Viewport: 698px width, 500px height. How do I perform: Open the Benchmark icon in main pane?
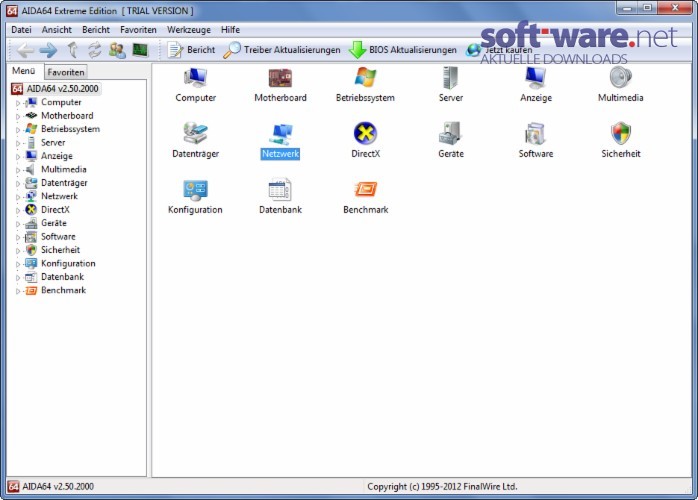point(365,190)
